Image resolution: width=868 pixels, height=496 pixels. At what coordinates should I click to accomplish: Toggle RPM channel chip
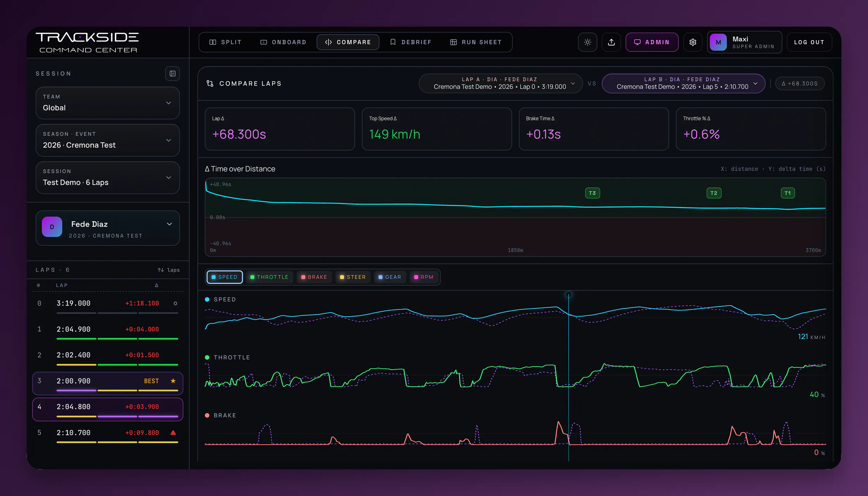[x=424, y=277]
